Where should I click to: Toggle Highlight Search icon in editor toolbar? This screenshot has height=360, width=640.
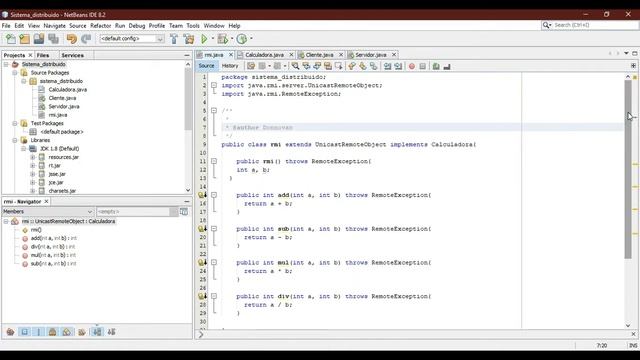coord(328,66)
